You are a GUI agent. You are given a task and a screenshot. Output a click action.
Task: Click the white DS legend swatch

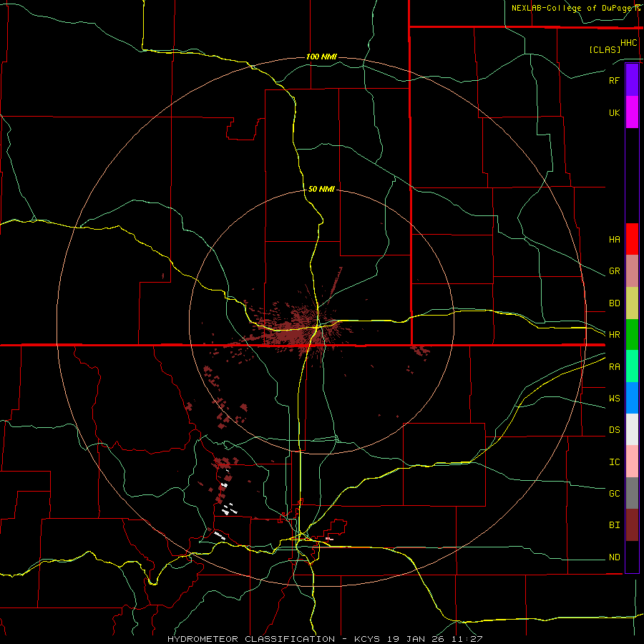[x=632, y=429]
